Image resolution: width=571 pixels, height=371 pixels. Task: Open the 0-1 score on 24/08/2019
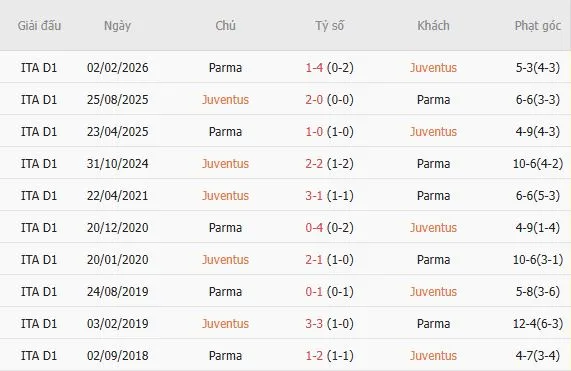pyautogui.click(x=314, y=292)
